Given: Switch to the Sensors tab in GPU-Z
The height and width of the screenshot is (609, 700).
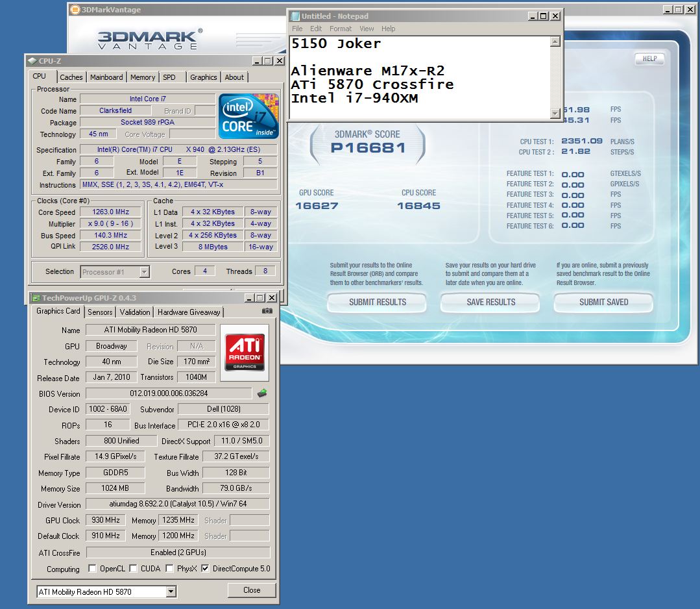Looking at the screenshot, I should [x=100, y=312].
